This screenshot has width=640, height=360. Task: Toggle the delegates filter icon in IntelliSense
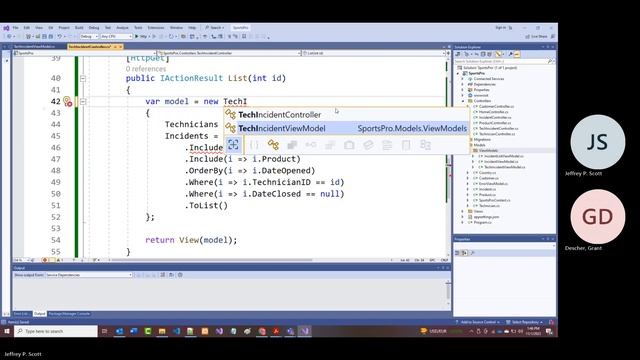349,144
